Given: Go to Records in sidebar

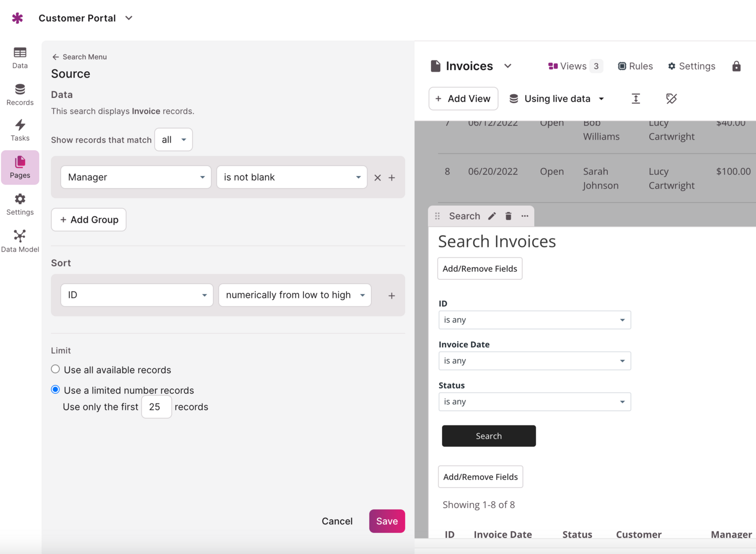Looking at the screenshot, I should click(20, 95).
